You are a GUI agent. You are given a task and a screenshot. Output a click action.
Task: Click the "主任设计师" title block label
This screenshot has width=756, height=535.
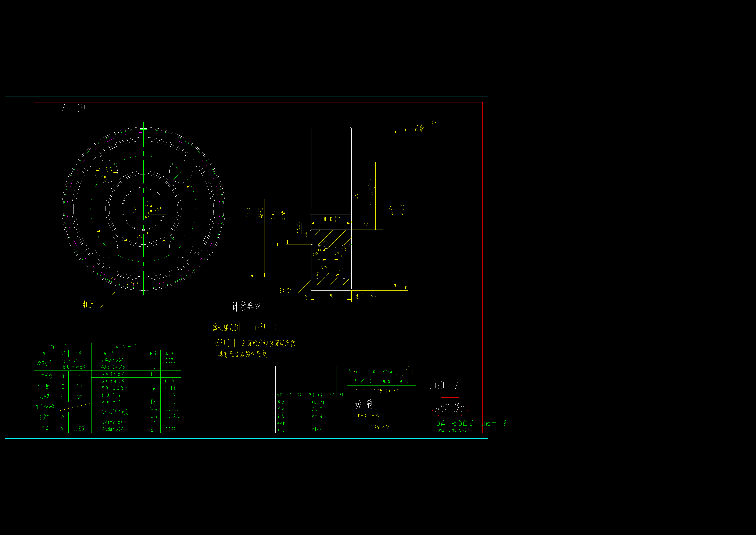[318, 402]
